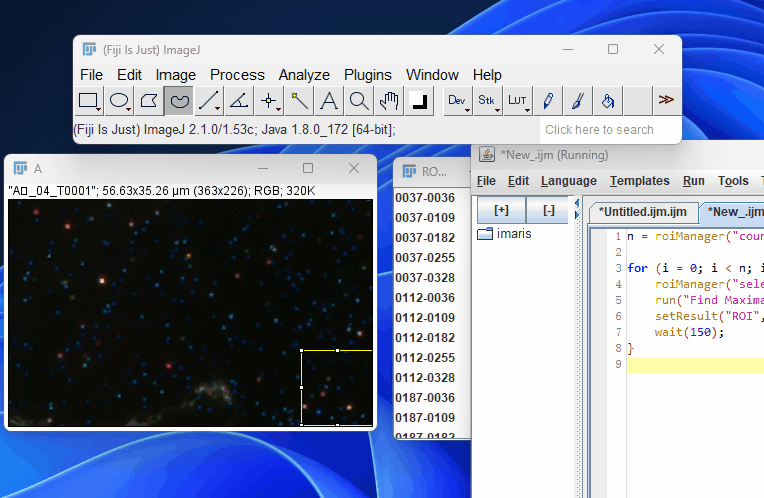Select the Rectangle selection tool
Image resolution: width=764 pixels, height=498 pixels.
pyautogui.click(x=89, y=101)
